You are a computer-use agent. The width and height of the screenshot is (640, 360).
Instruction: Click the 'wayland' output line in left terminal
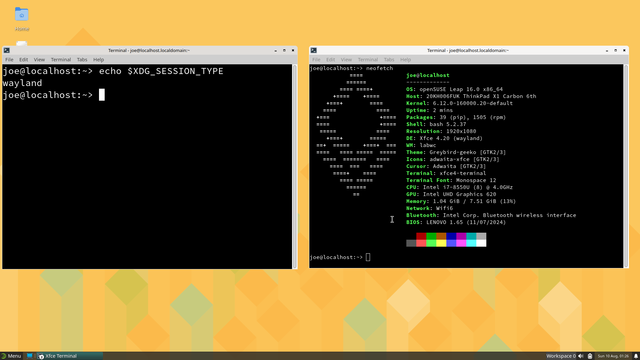click(22, 83)
